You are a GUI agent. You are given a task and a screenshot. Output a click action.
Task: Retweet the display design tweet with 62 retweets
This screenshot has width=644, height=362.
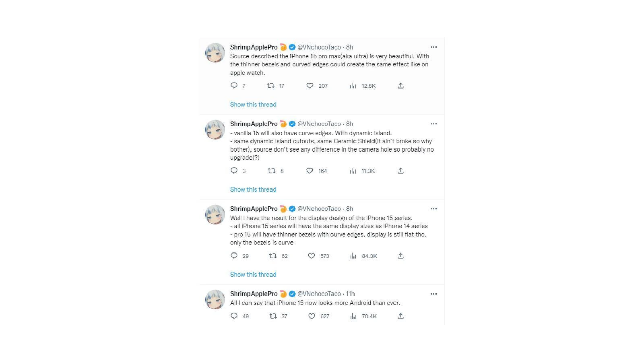click(273, 256)
